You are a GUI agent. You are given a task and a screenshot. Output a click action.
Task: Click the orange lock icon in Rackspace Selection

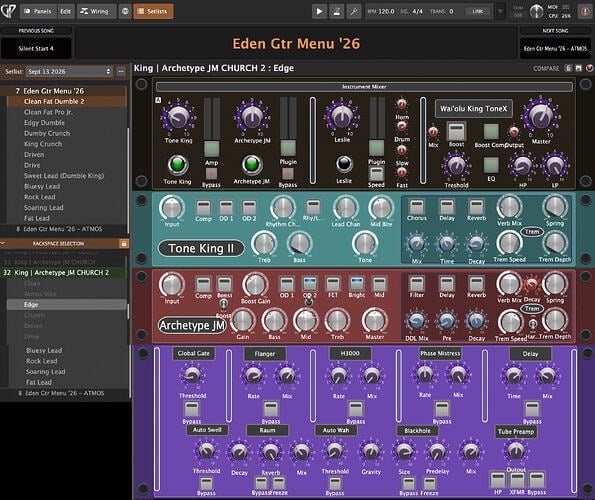coord(124,244)
